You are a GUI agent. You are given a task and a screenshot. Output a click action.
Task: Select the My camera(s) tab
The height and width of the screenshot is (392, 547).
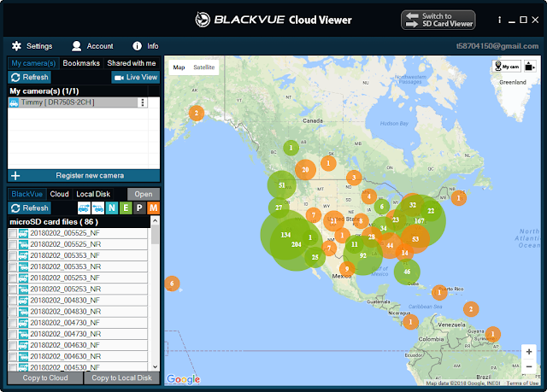coord(33,63)
